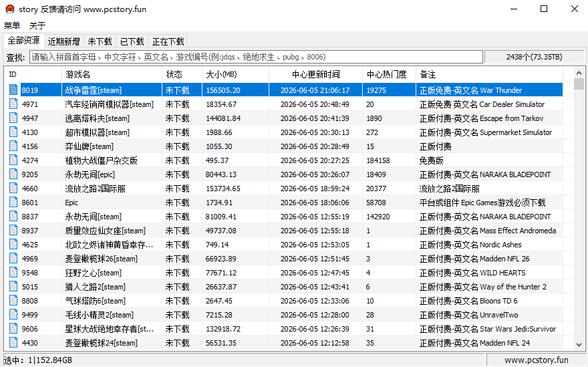Click the 2438个(73.35TB) count button
588x367 pixels.
534,57
